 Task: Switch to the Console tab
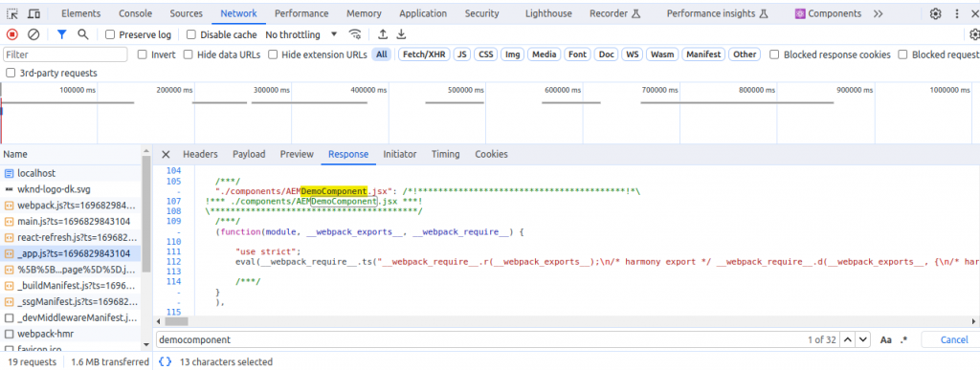[x=135, y=13]
